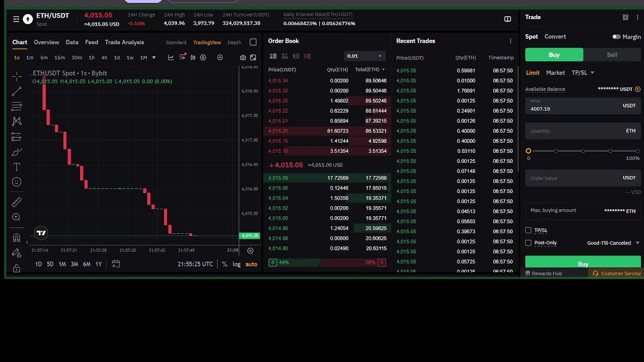Viewport: 644px width, 362px height.
Task: Select the trend line drawing tool
Action: coord(17,91)
